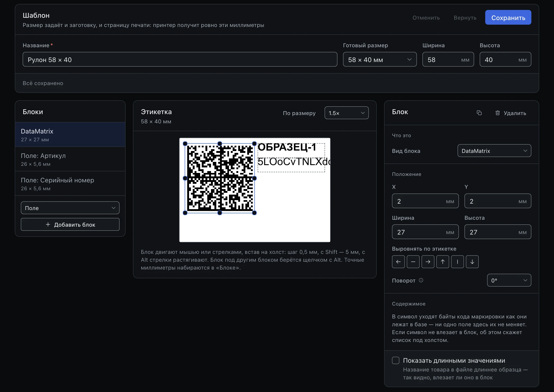Image resolution: width=554 pixels, height=392 pixels.
Task: Click the Y position field
Action: point(498,201)
